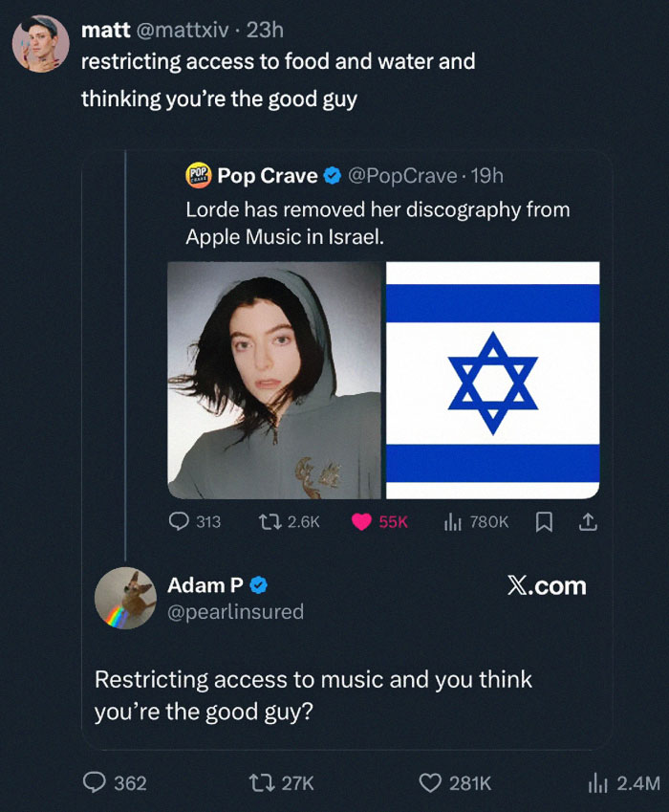Image resolution: width=669 pixels, height=812 pixels.
Task: Open the Israel flag image
Action: tap(492, 381)
